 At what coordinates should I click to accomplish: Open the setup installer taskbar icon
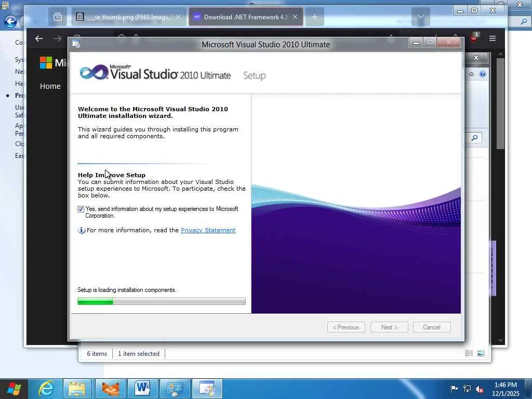(207, 389)
